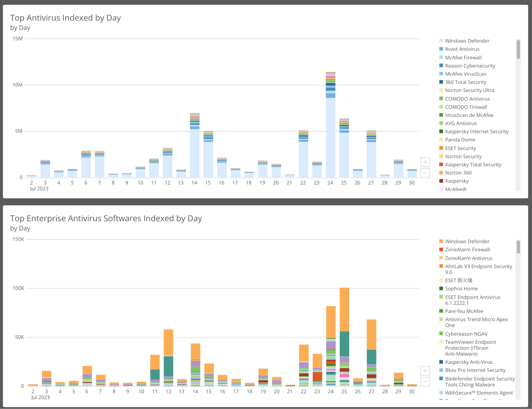Screen dimensions: 532x409
Task: Select ESET 防火墙 legend entry
Action: pyautogui.click(x=456, y=280)
